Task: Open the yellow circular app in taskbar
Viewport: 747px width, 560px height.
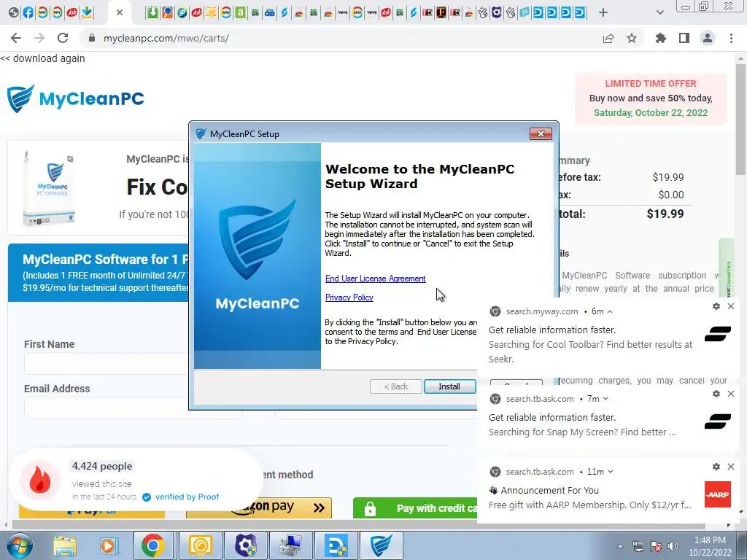Action: [x=200, y=545]
